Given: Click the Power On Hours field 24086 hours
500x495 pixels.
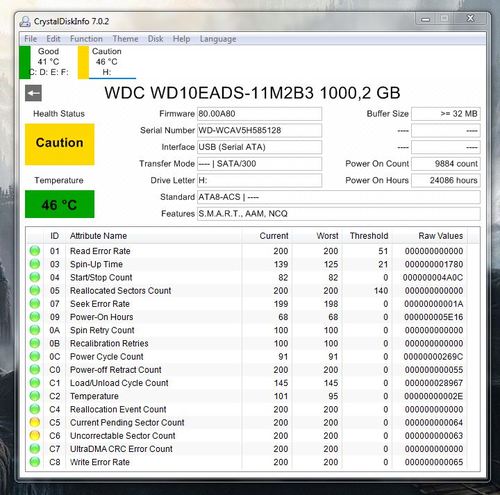Looking at the screenshot, I should tap(446, 180).
